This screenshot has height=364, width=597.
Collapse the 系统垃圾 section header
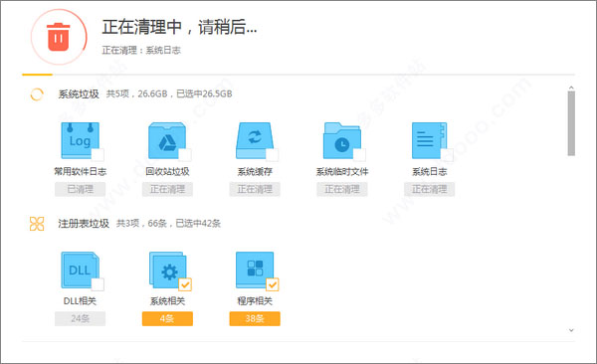(79, 94)
